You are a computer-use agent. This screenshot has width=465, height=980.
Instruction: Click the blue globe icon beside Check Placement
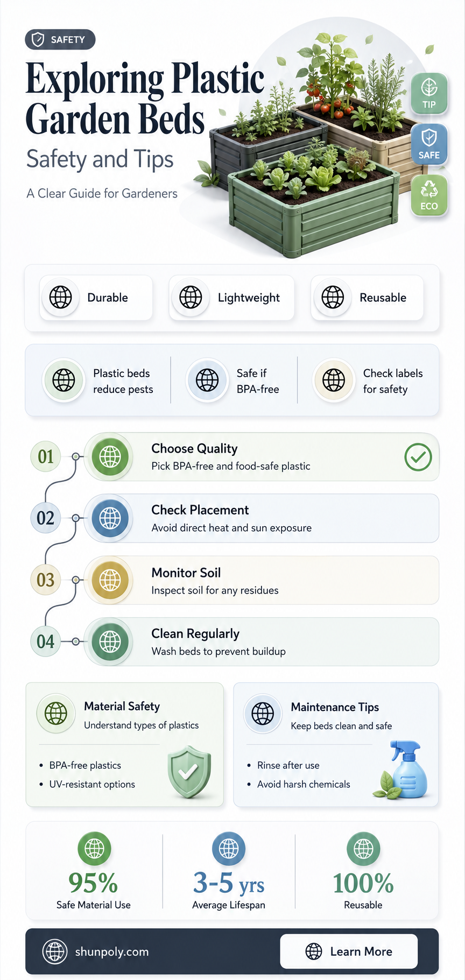[x=110, y=518]
